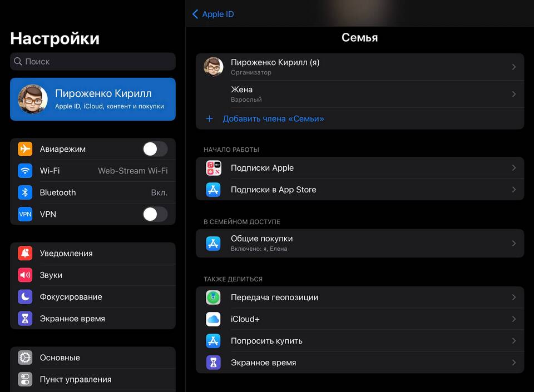Open Звуки settings
Image resolution: width=534 pixels, height=392 pixels.
(x=93, y=275)
